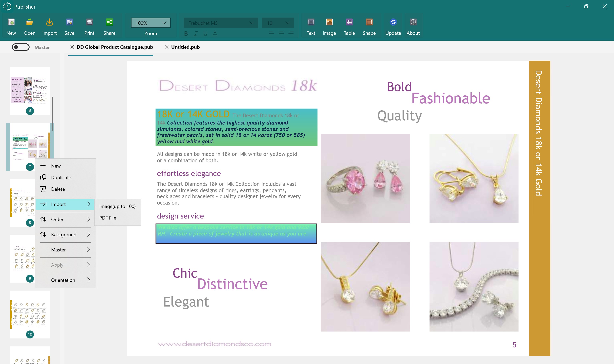This screenshot has width=614, height=364.
Task: Toggle the Master page switch
Action: point(21,47)
